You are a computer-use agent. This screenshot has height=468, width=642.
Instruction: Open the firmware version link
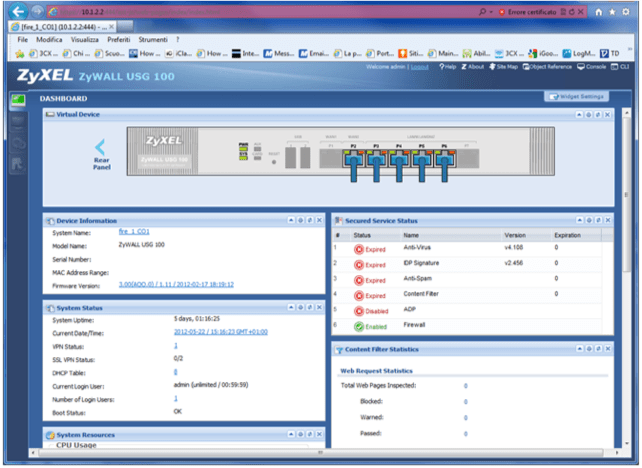pyautogui.click(x=176, y=285)
